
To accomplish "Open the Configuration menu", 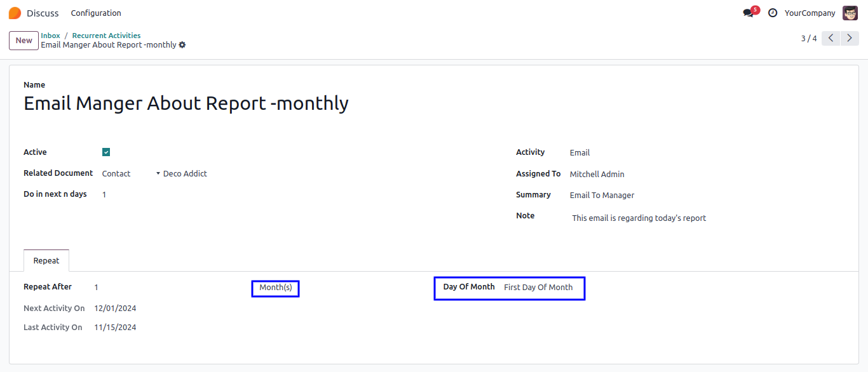I will [x=96, y=13].
